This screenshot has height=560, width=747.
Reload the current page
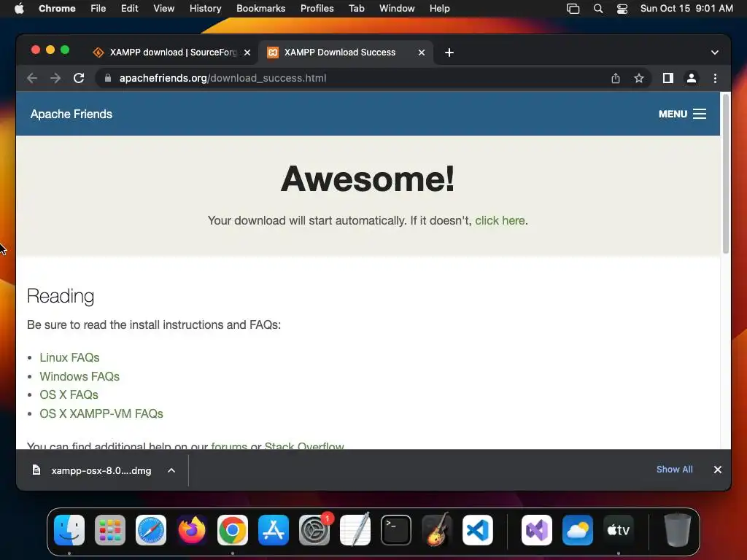pyautogui.click(x=79, y=78)
